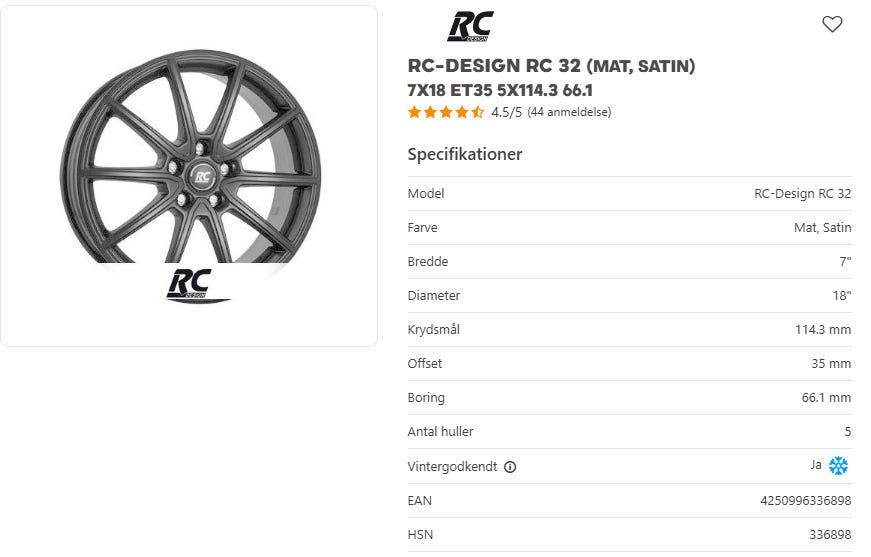Click the Vintergodkendt label text
Image resolution: width=871 pixels, height=557 pixels.
coord(452,466)
